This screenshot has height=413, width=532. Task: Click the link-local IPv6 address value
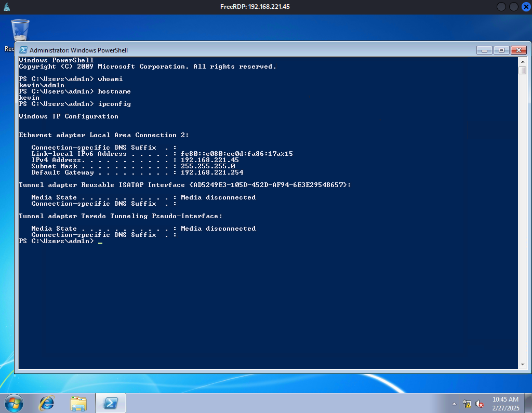pyautogui.click(x=236, y=154)
